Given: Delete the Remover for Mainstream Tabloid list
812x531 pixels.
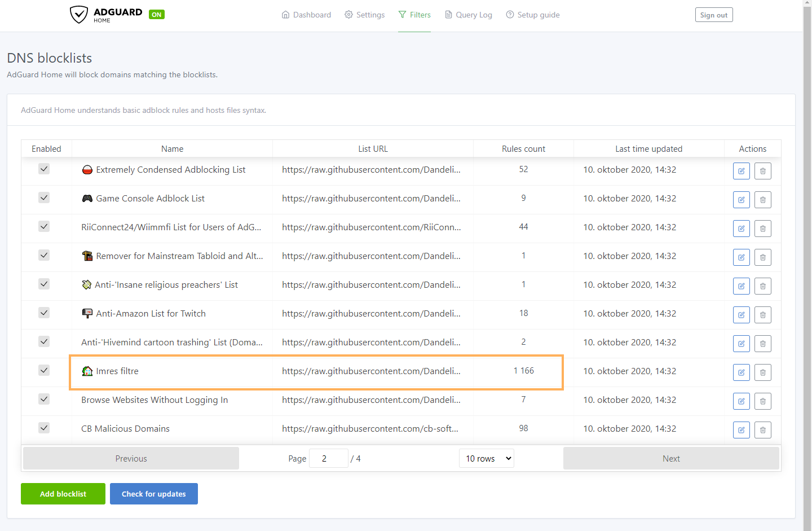Looking at the screenshot, I should point(763,257).
